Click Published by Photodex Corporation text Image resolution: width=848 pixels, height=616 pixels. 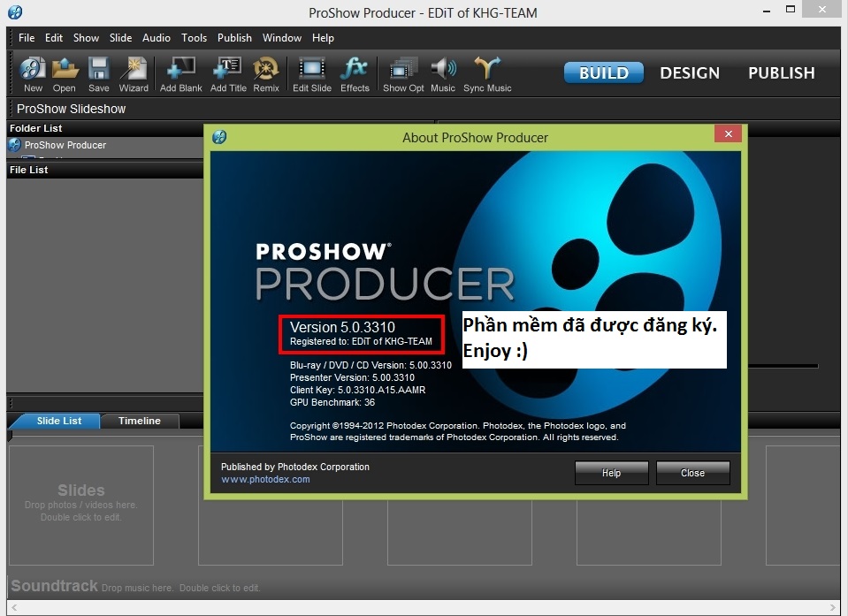tap(294, 467)
